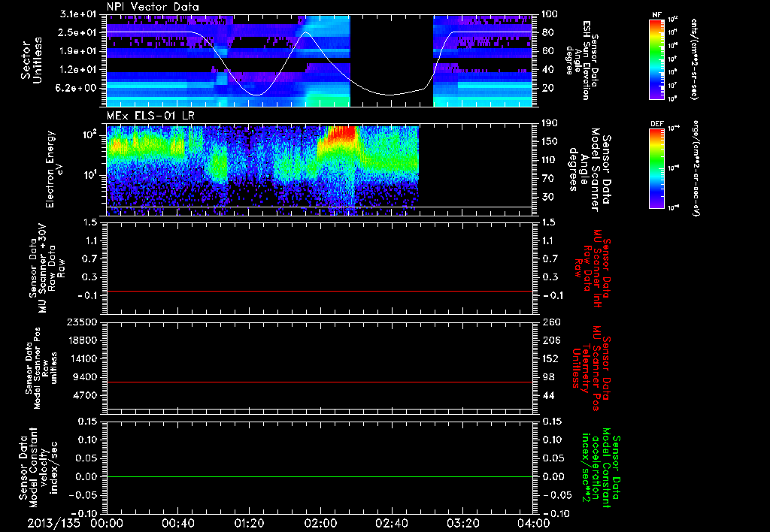Image resolution: width=770 pixels, height=532 pixels.
Task: Click the Model Scanner Pos Raw axis label
Action: coord(41,368)
